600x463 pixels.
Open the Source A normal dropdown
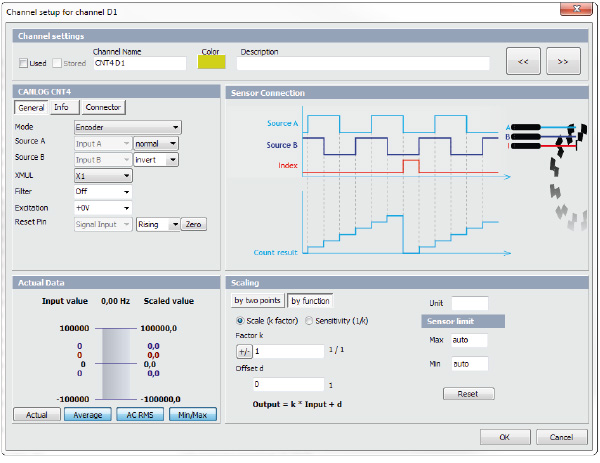156,143
